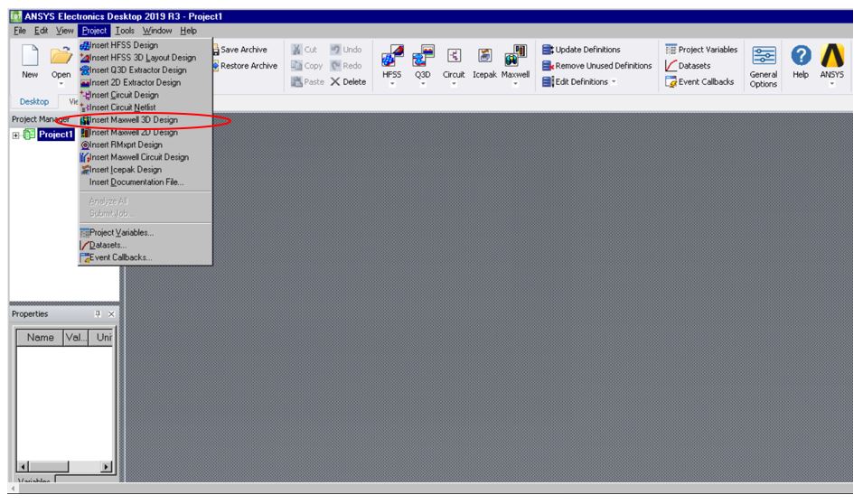Click the Paste toolbar icon

point(297,81)
